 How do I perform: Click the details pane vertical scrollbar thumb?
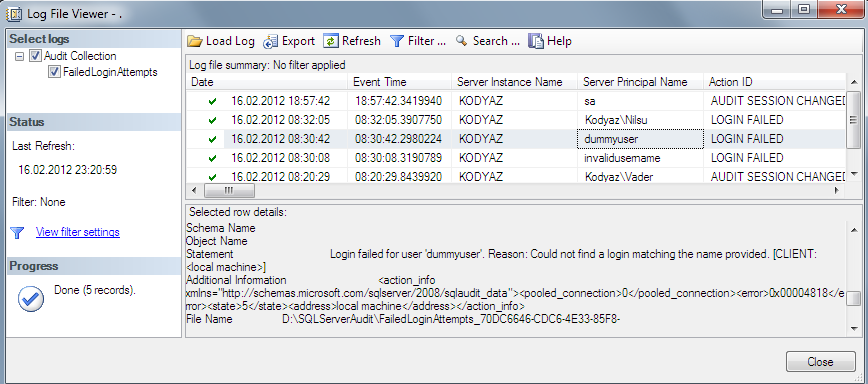point(853,298)
